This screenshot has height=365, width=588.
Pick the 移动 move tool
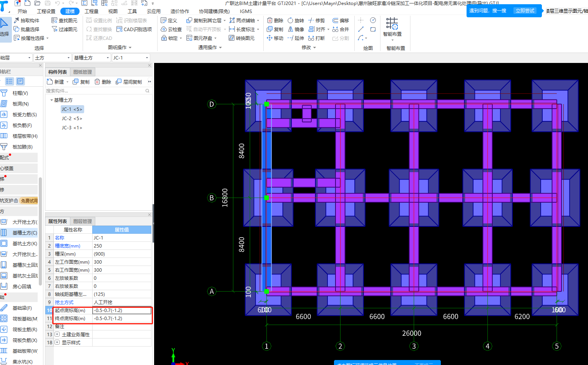point(275,38)
